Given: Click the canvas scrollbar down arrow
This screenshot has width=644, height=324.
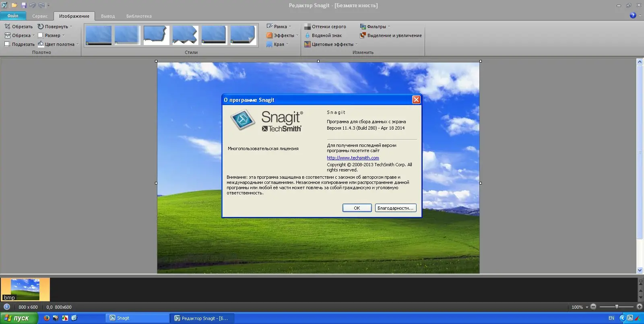Looking at the screenshot, I should 640,270.
